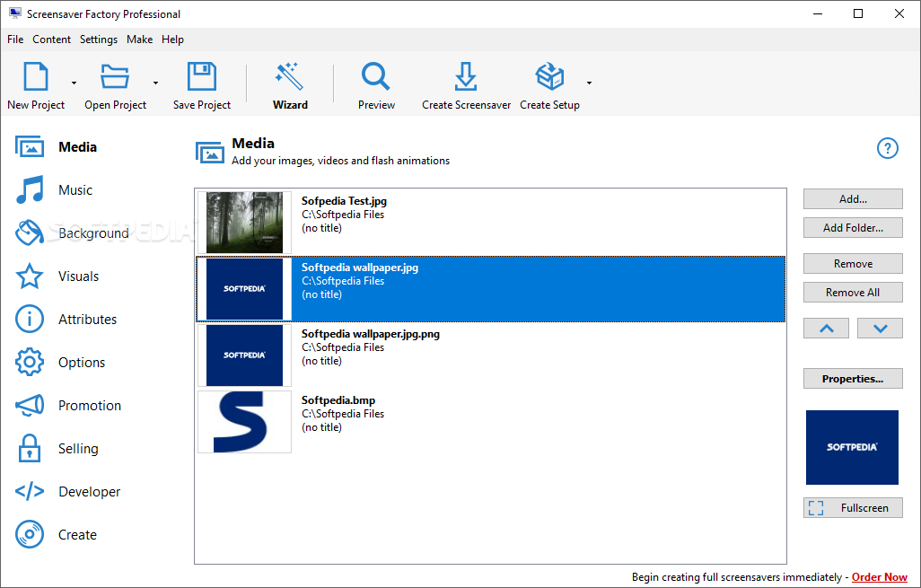The height and width of the screenshot is (588, 921).
Task: Click the Softpedia.bmp S logo thumbnail
Action: click(x=244, y=422)
